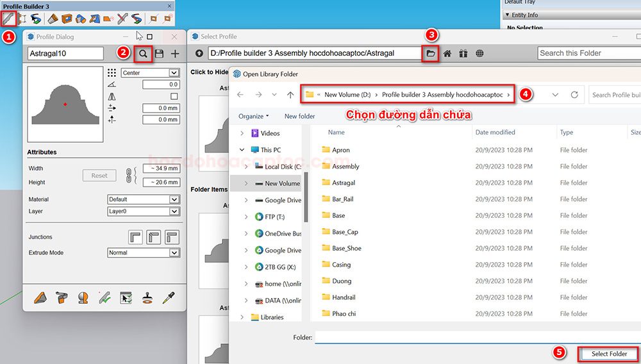The width and height of the screenshot is (641, 364).
Task: Go up one level in Open Library Folder
Action: coord(290,95)
